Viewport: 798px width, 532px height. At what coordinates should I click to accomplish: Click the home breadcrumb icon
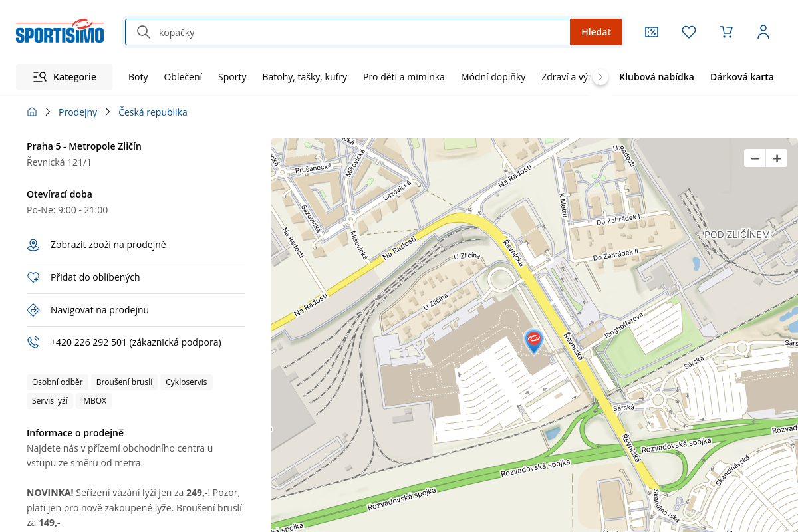tap(32, 112)
